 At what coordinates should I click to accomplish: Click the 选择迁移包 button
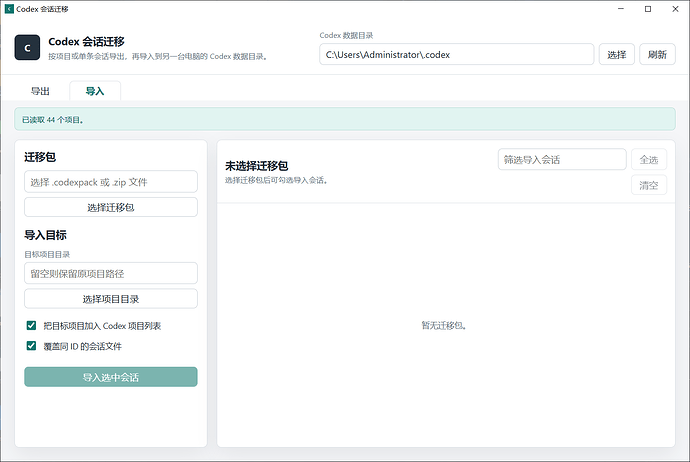[111, 207]
